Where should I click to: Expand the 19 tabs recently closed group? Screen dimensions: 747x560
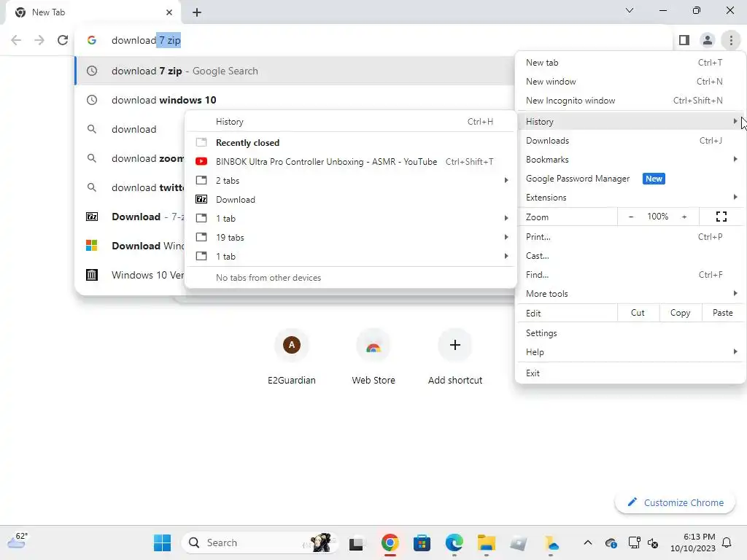tap(352, 237)
